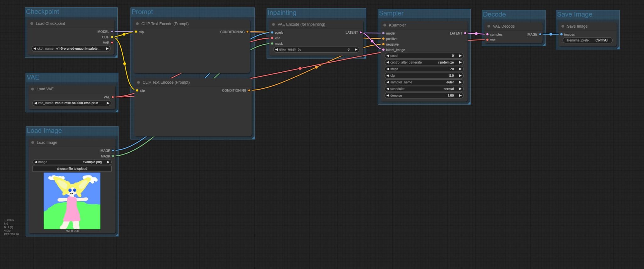Click the images input socket on Save Image

pyautogui.click(x=561, y=34)
